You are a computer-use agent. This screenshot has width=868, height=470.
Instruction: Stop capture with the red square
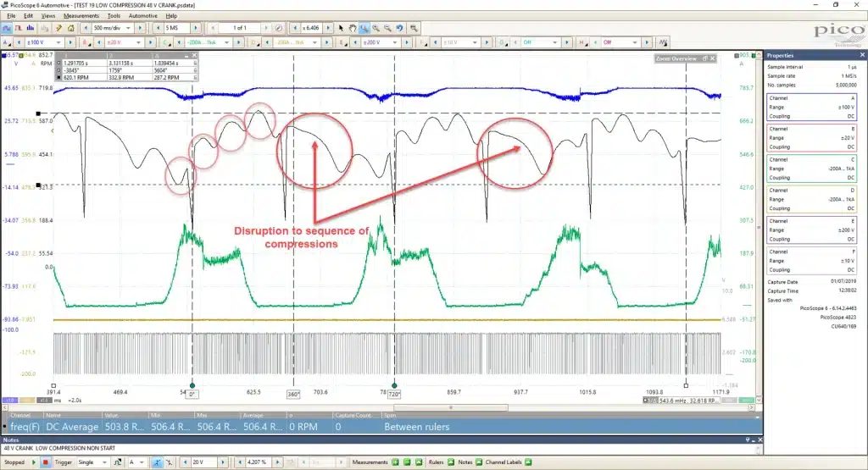(x=46, y=462)
